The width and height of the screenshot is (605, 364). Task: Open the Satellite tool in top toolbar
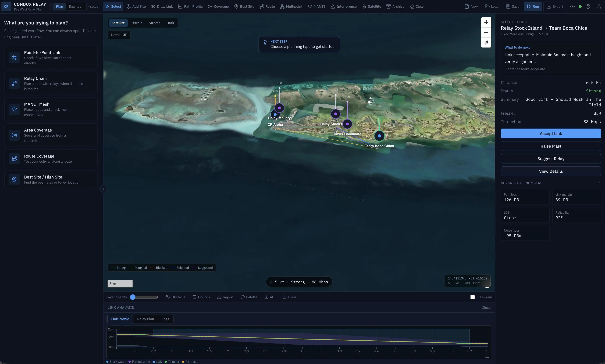coord(371,6)
